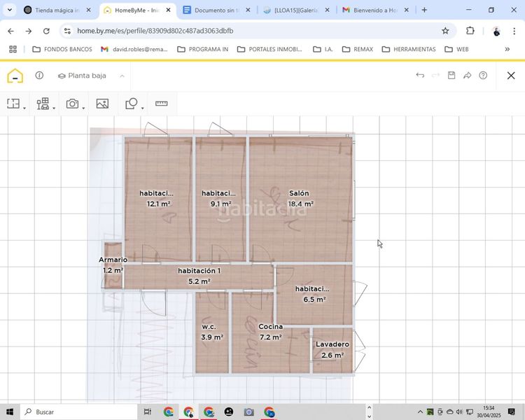Select the Armario 1.2 m² room
This screenshot has width=525, height=420.
[x=113, y=265]
